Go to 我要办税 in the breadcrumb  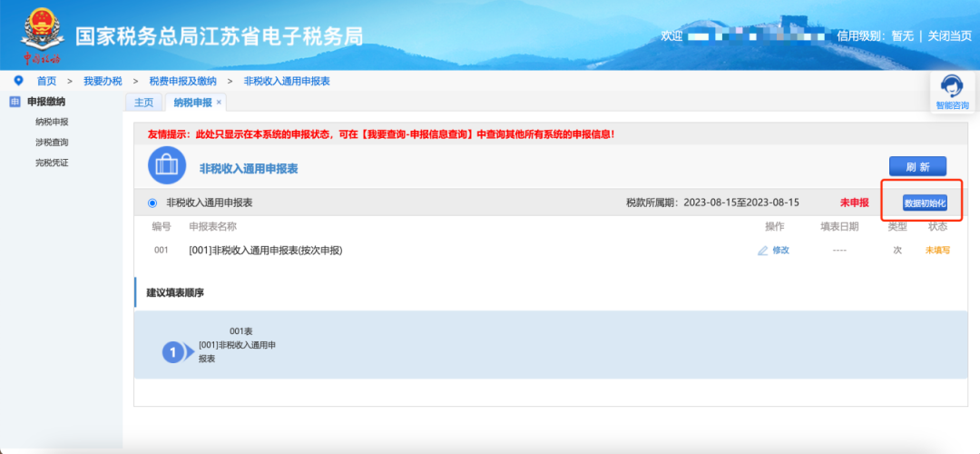coord(103,82)
